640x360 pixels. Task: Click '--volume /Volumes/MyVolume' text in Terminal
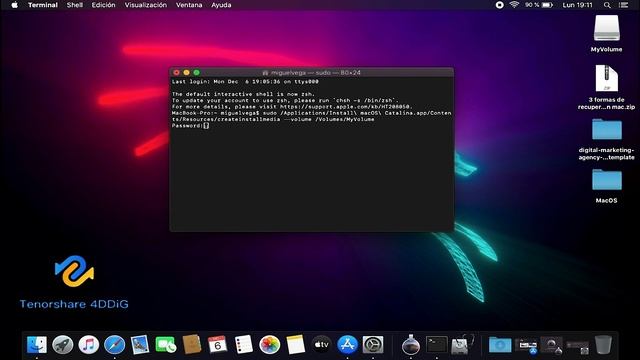click(329, 119)
